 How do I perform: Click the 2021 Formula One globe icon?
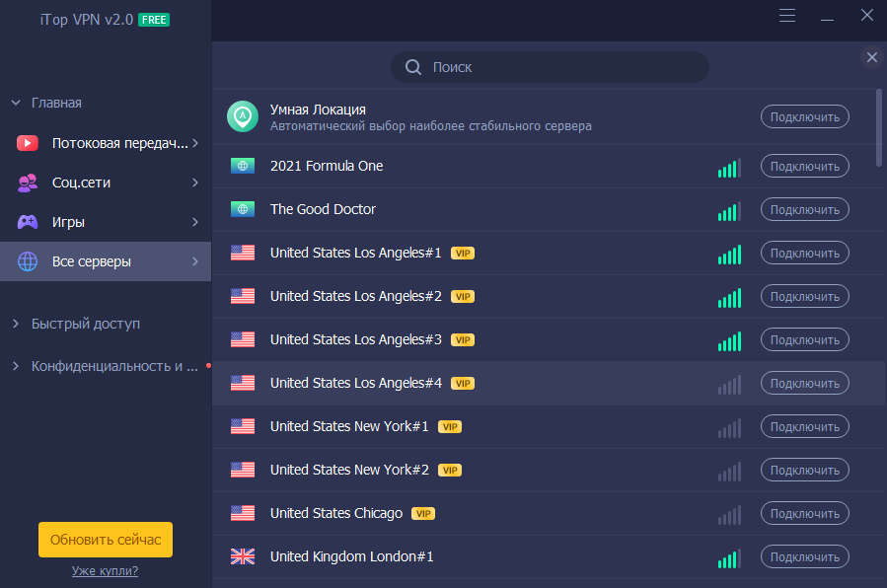[243, 166]
